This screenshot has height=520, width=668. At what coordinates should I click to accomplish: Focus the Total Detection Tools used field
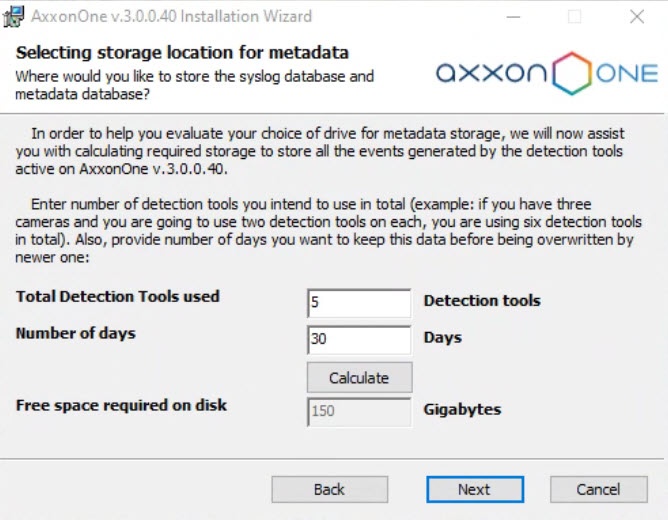(359, 302)
